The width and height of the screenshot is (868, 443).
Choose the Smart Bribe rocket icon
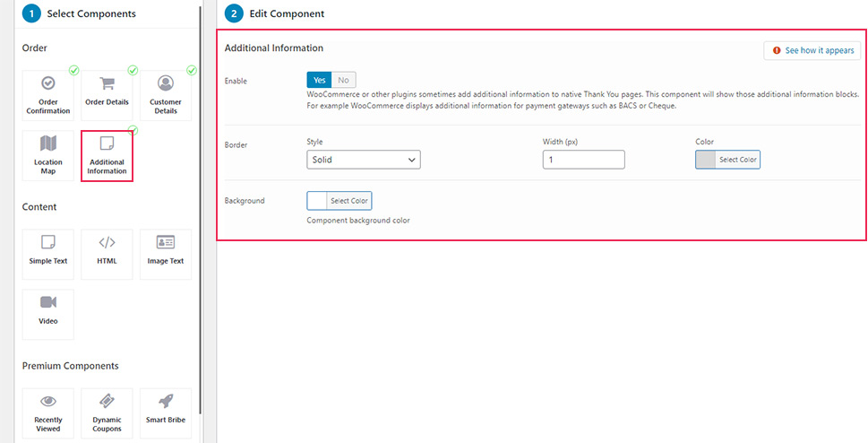tap(166, 402)
